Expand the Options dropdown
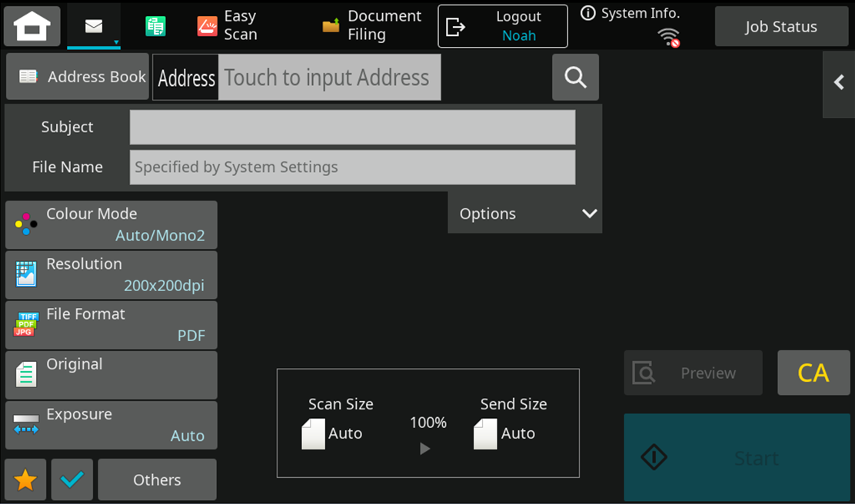The height and width of the screenshot is (504, 855). [x=524, y=214]
